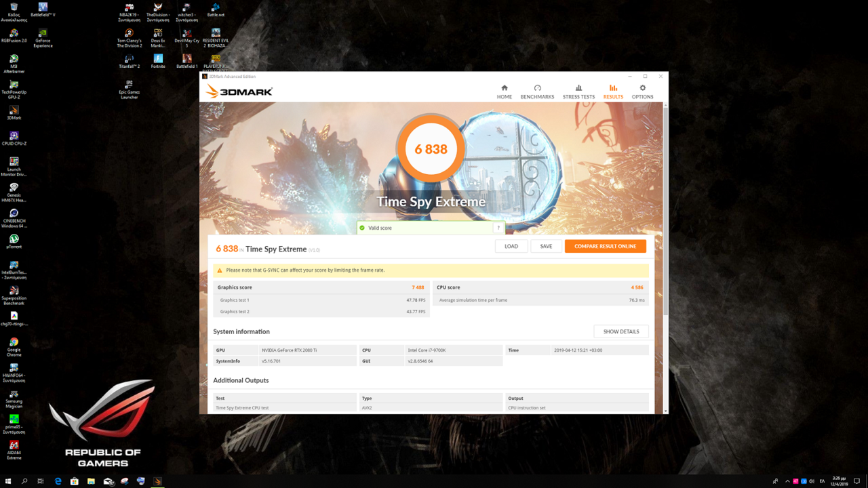Open the Benchmarks tab in 3DMark
This screenshot has width=868, height=488.
[x=537, y=92]
